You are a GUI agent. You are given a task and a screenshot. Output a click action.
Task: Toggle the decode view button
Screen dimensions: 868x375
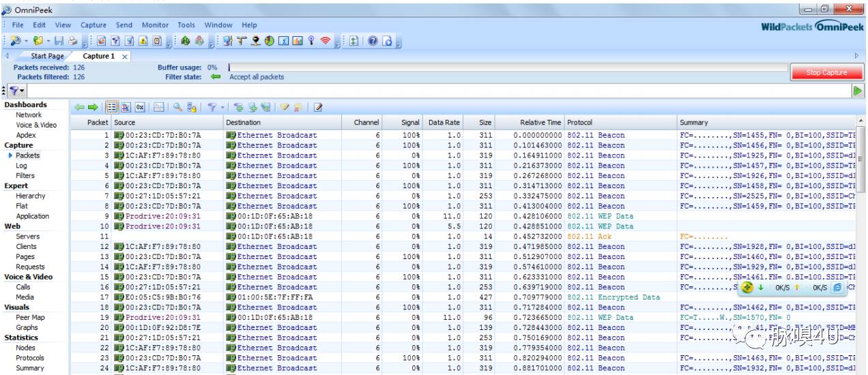[x=126, y=107]
